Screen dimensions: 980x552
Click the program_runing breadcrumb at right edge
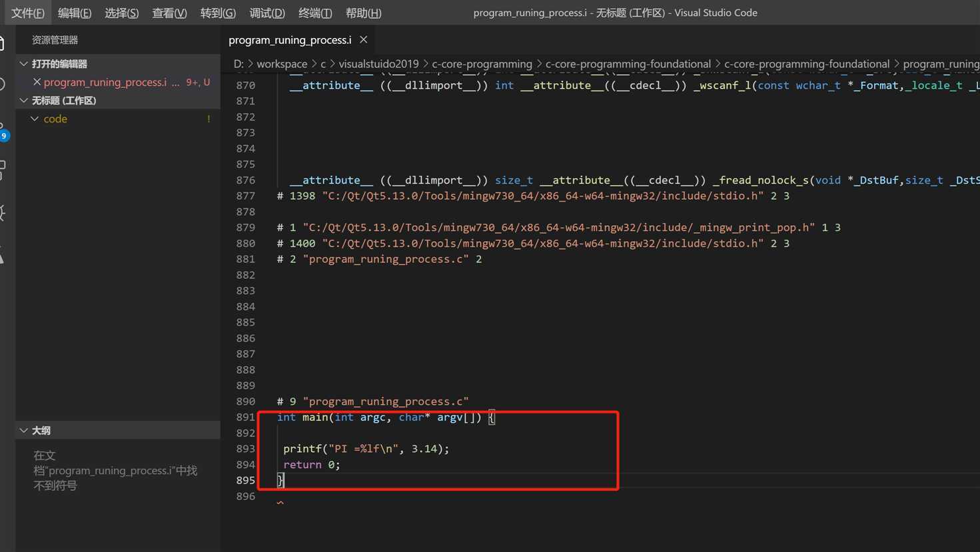point(941,64)
